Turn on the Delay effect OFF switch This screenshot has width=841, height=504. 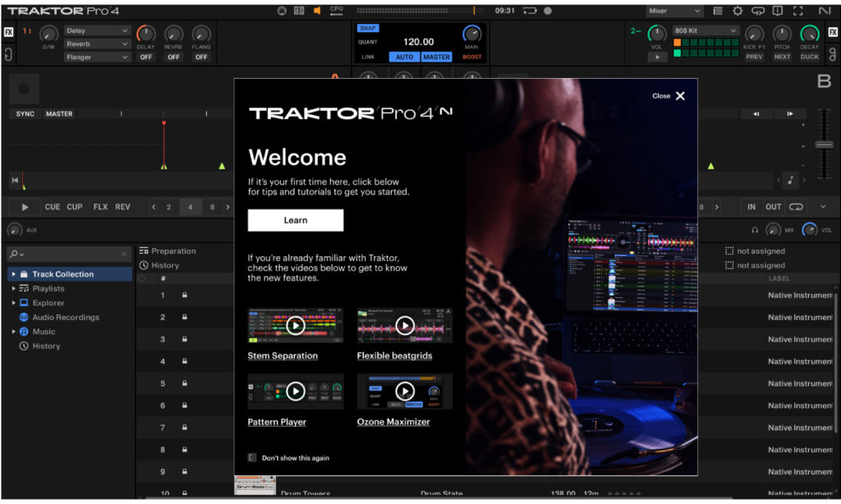click(x=145, y=57)
